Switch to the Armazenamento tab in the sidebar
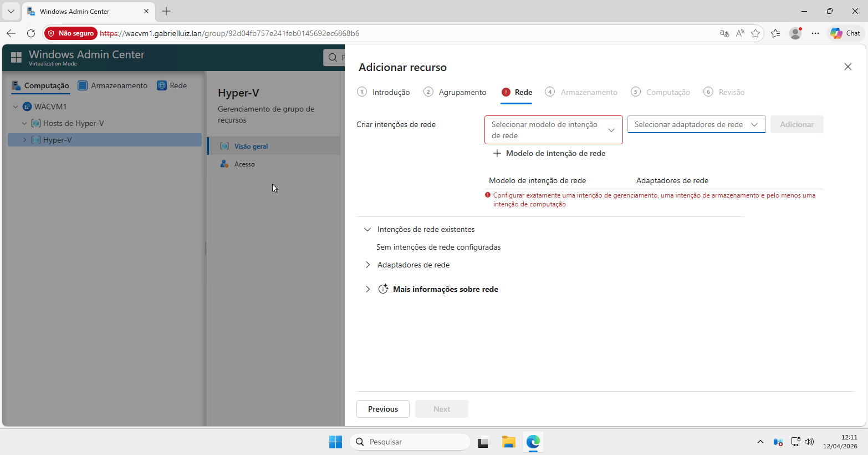This screenshot has width=868, height=455. click(113, 85)
